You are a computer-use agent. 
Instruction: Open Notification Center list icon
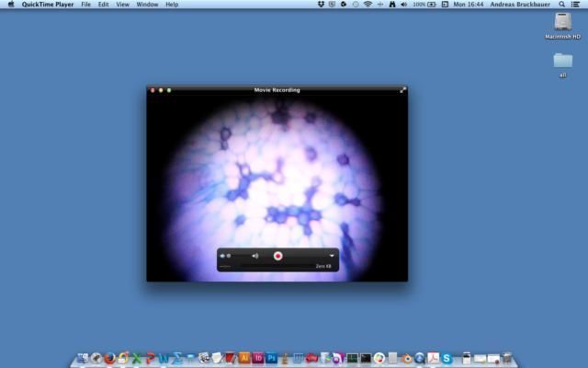(575, 5)
